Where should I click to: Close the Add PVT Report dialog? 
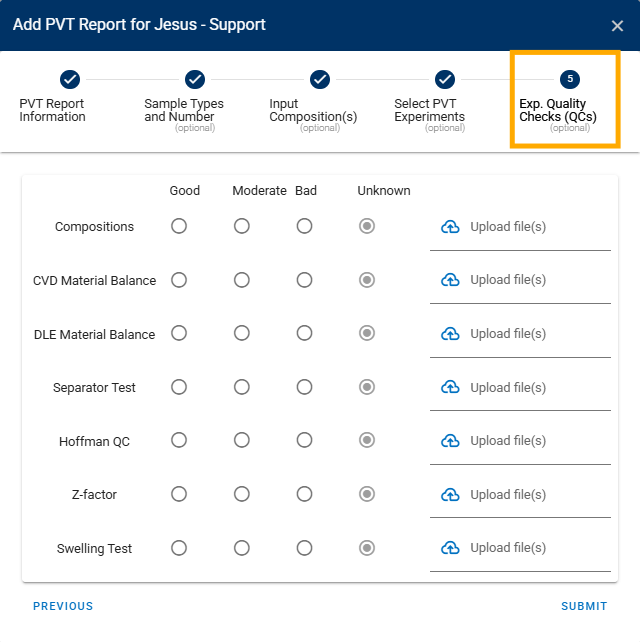pyautogui.click(x=617, y=26)
